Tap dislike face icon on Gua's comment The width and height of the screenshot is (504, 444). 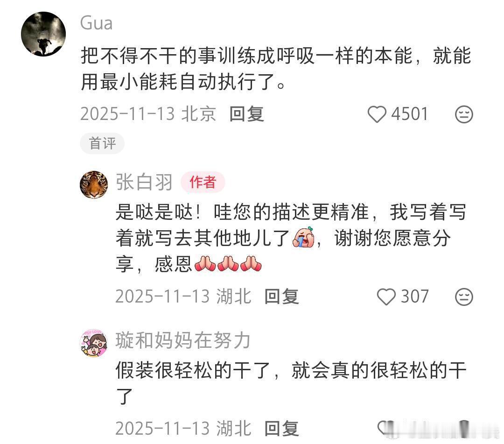click(464, 114)
